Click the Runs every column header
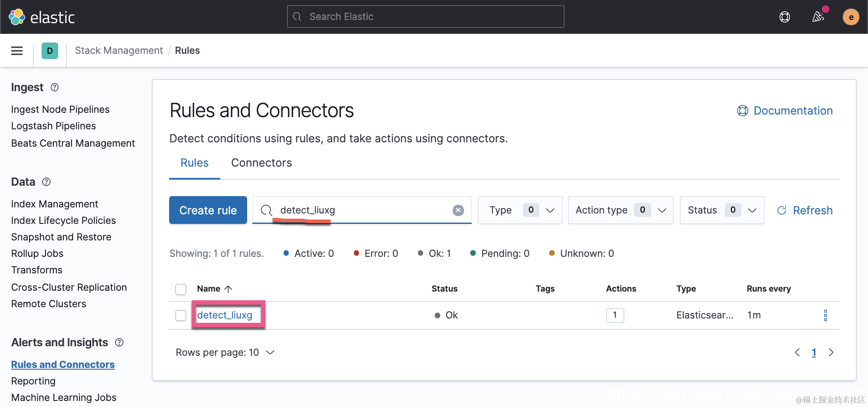868x407 pixels. [769, 289]
